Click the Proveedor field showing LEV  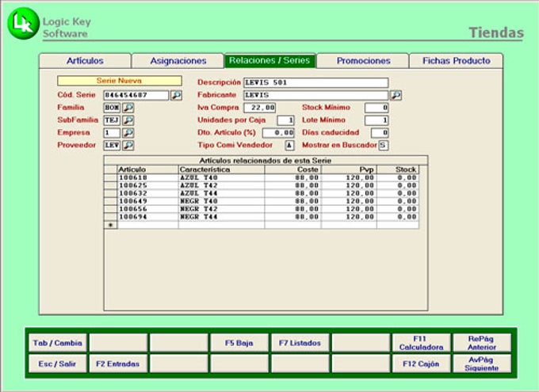112,146
